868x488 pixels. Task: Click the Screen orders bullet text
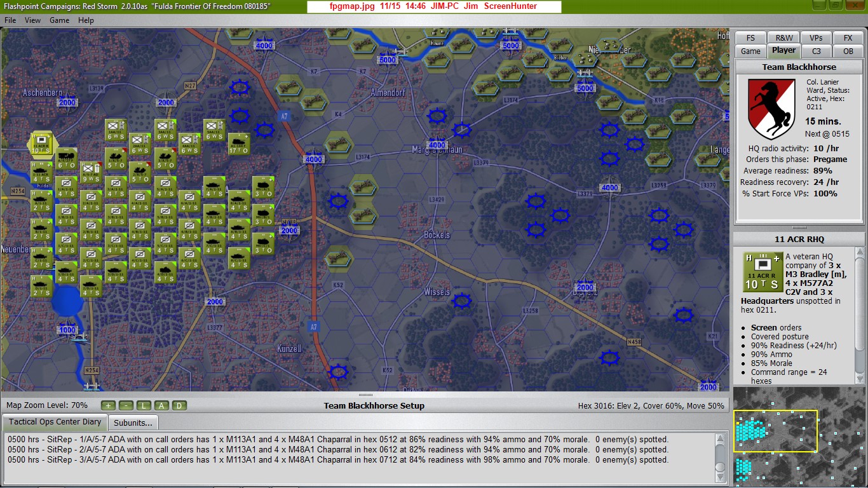[x=776, y=328]
